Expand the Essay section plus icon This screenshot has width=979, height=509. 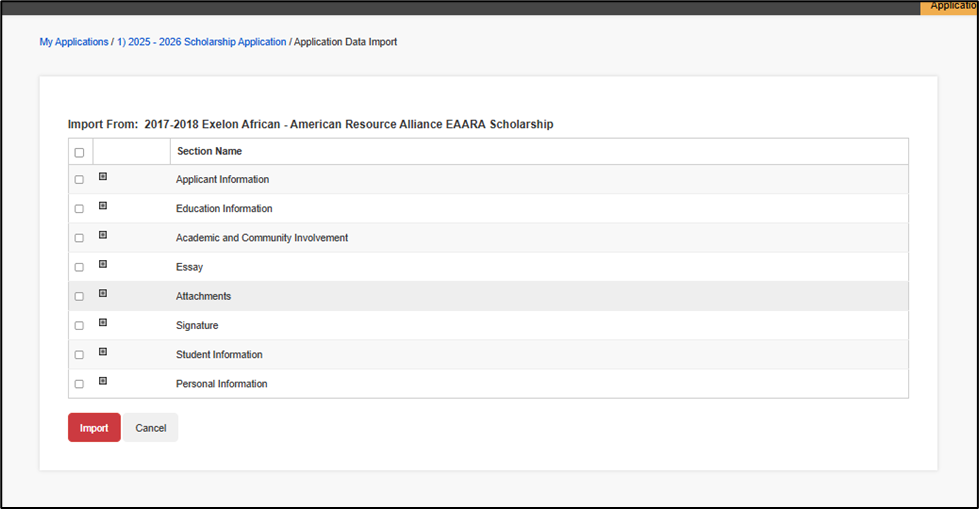[x=103, y=264]
